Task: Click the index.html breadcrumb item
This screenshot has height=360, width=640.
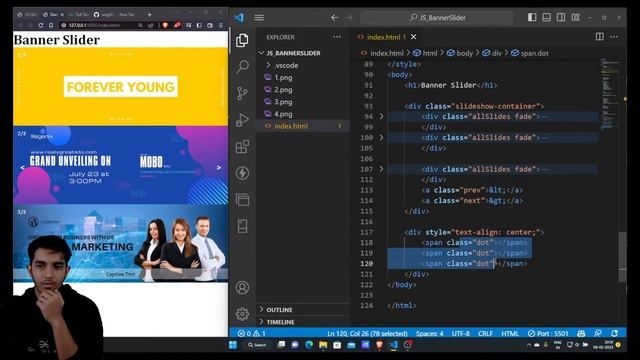Action: click(x=382, y=53)
